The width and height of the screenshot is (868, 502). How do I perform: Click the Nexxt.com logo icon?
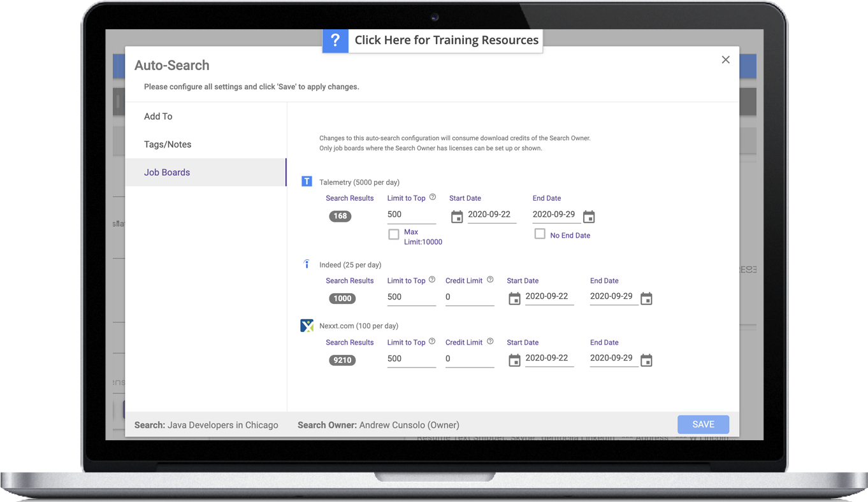[x=307, y=325]
